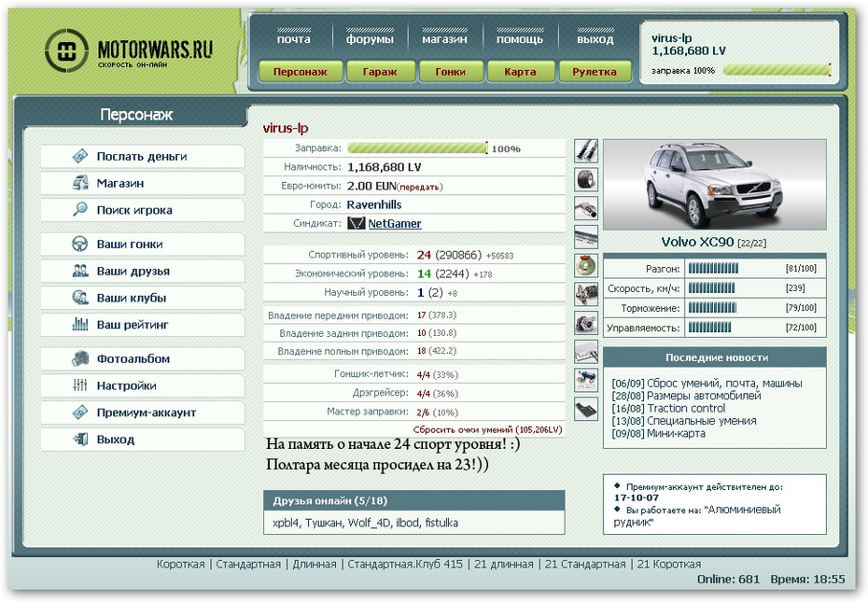The width and height of the screenshot is (868, 602).
Task: Open the turbocharger part icon
Action: pyautogui.click(x=586, y=323)
